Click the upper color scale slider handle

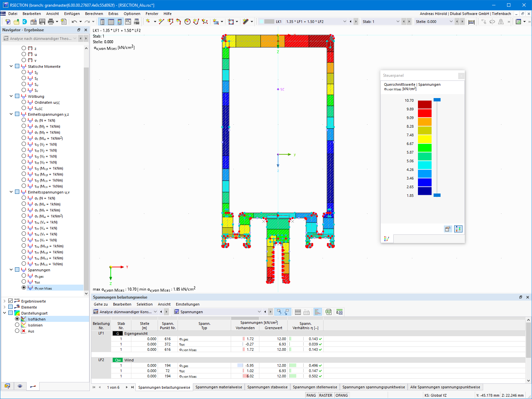point(437,100)
